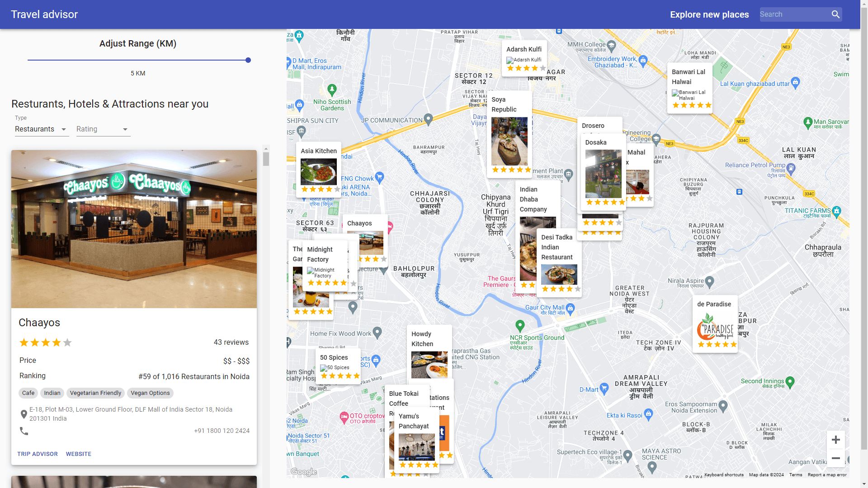Viewport: 868px width, 488px height.
Task: Click the NCR Sports Ground green marker
Action: [520, 325]
